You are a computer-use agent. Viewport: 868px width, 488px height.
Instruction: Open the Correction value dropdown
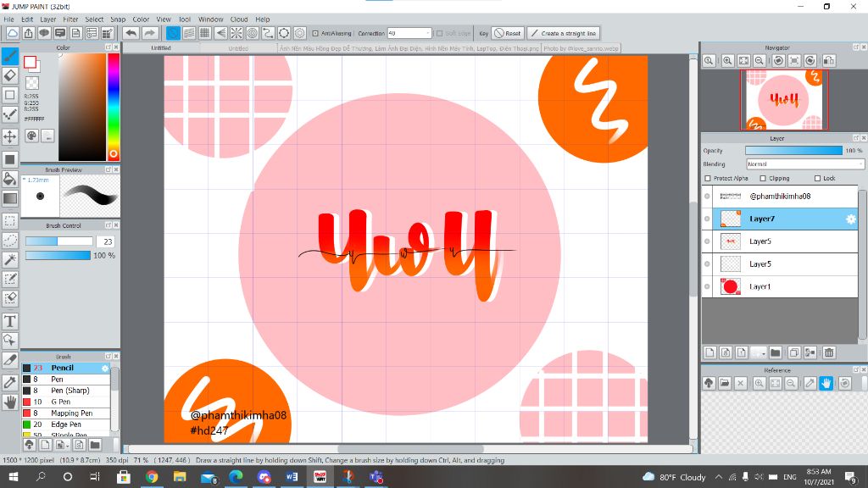click(x=428, y=33)
